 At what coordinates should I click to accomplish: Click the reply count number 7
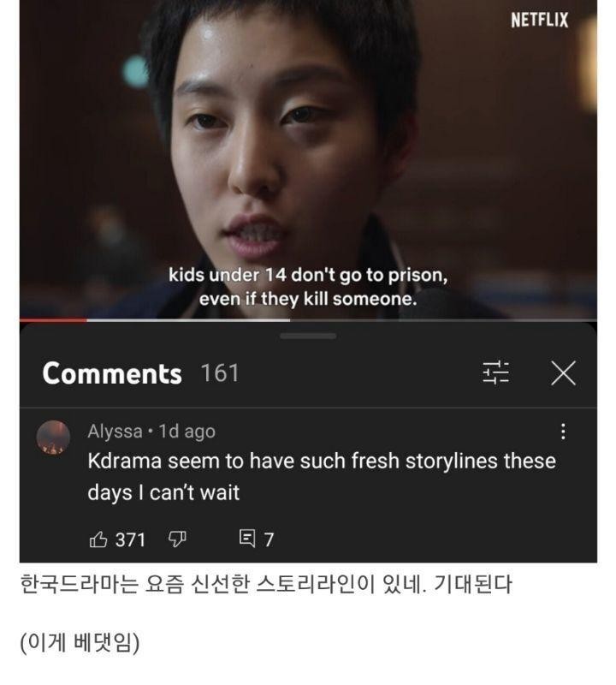(x=269, y=540)
